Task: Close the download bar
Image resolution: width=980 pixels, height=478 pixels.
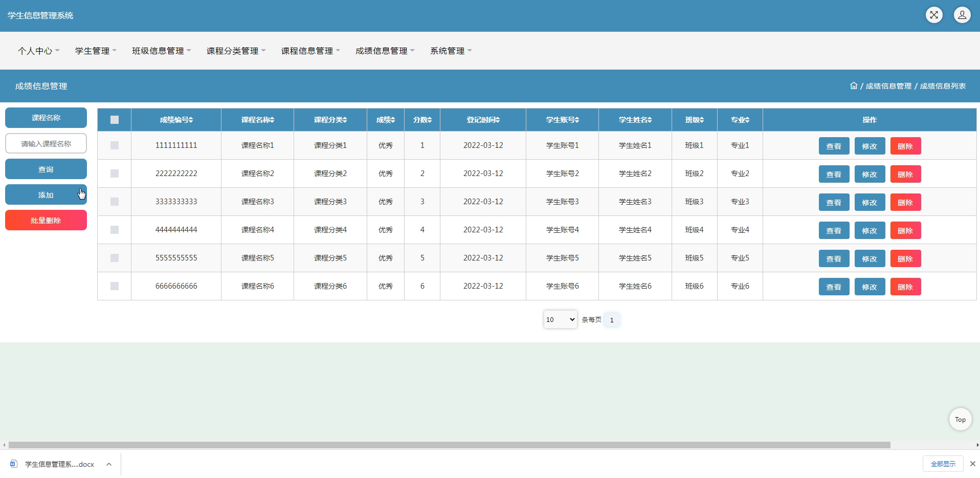Action: click(973, 464)
